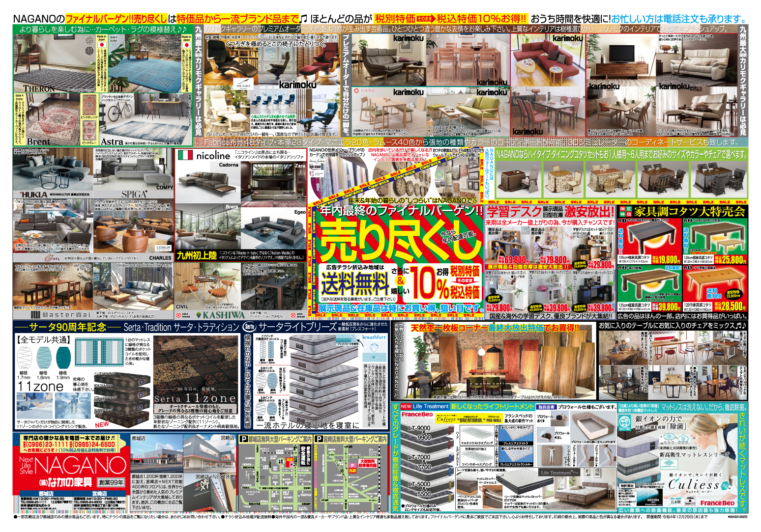Click the HUKLA brand logo
761x532 pixels.
tap(33, 194)
